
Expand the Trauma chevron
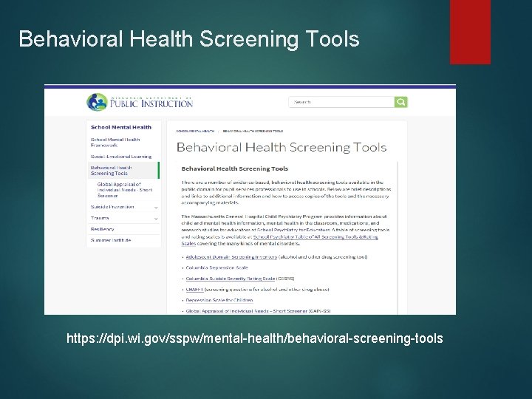pyautogui.click(x=156, y=219)
